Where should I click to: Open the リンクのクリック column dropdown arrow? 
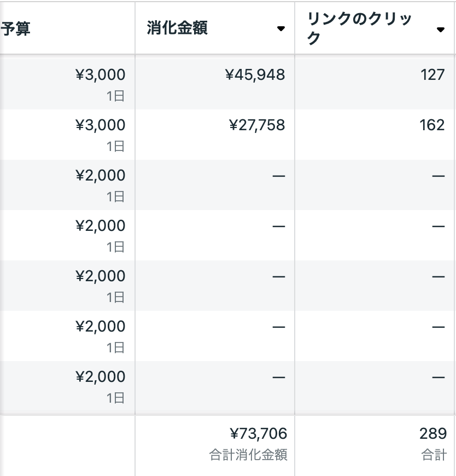441,30
